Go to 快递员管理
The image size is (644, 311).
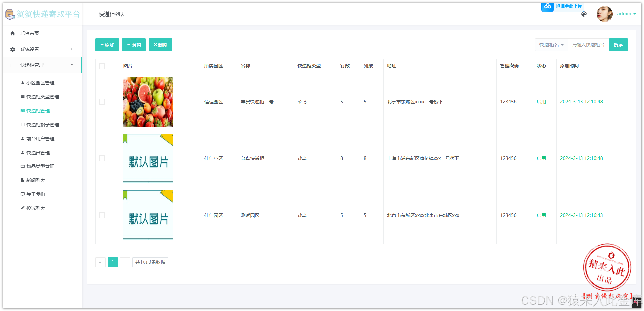pos(38,153)
